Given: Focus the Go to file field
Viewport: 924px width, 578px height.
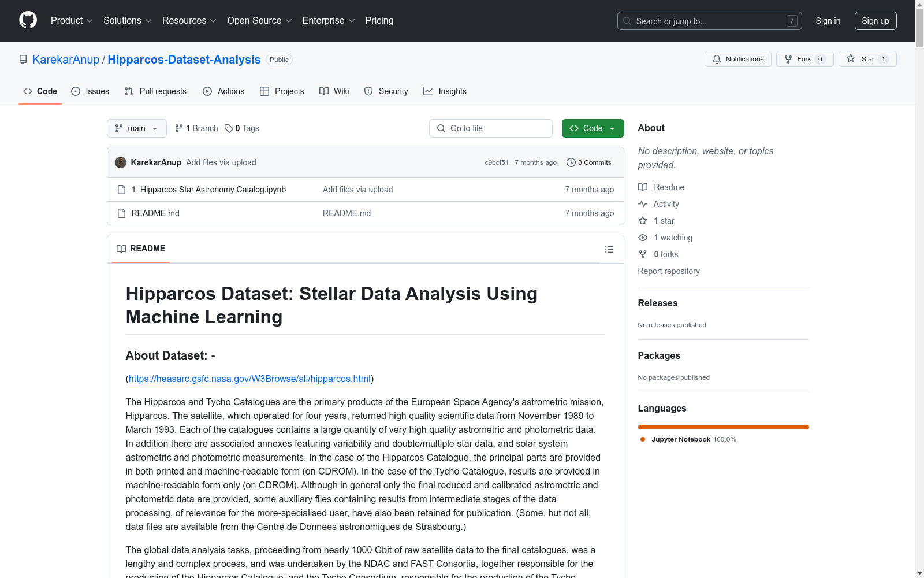Looking at the screenshot, I should coord(491,128).
